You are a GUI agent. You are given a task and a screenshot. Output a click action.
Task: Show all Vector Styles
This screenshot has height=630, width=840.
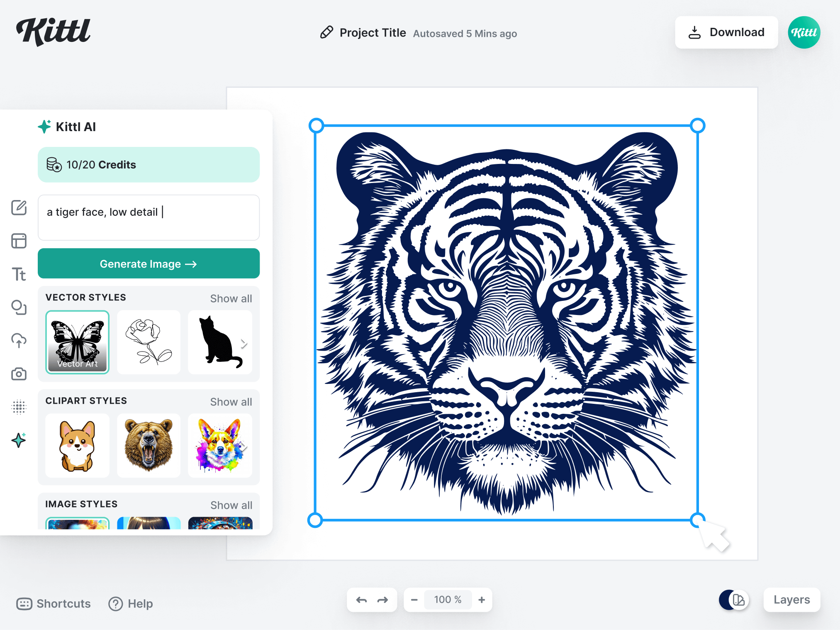(x=231, y=298)
